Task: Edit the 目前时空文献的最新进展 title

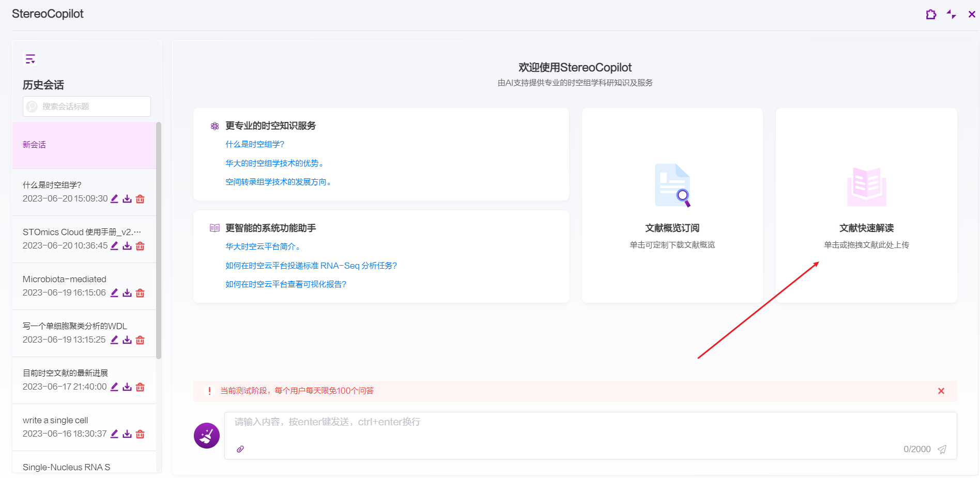Action: 114,387
